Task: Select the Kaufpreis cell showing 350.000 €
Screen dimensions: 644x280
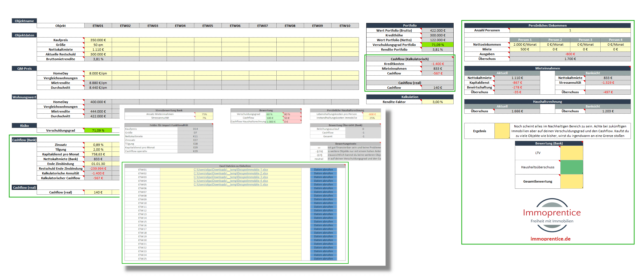Action: (x=98, y=40)
